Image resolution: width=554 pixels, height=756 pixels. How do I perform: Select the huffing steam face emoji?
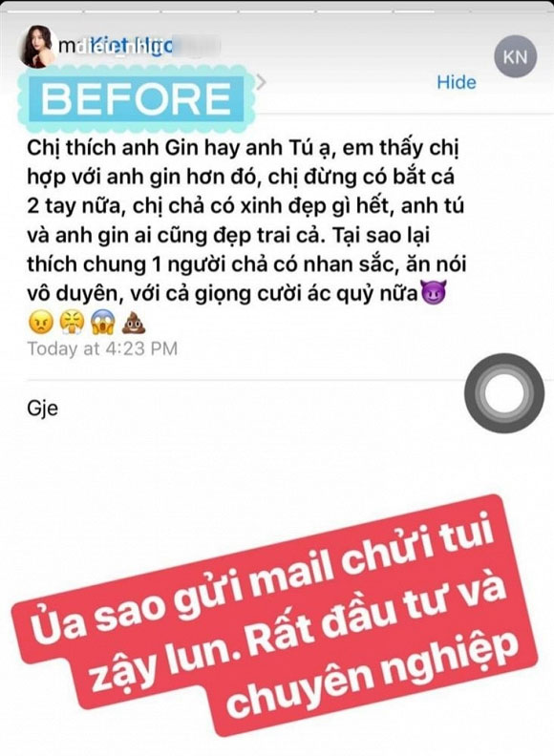72,323
